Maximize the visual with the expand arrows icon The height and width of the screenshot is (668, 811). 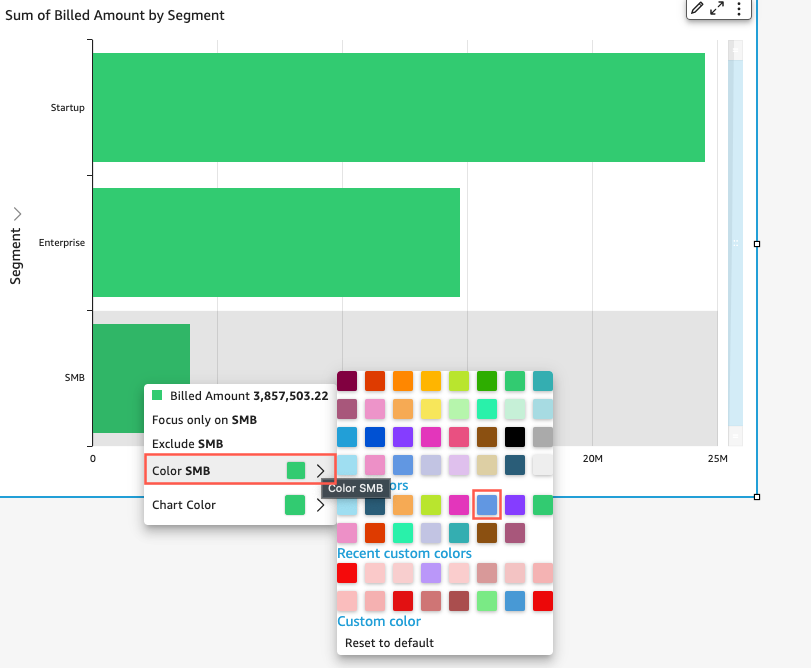[x=717, y=9]
